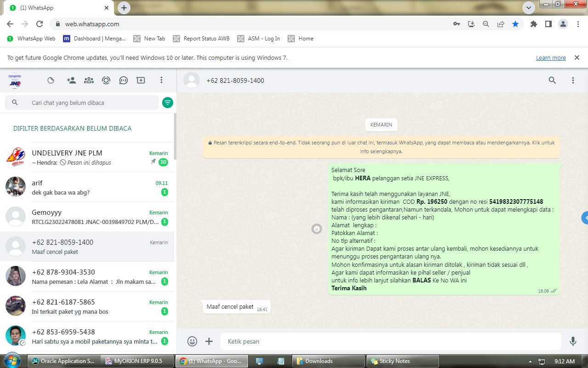Go back in Chrome

tap(10, 24)
